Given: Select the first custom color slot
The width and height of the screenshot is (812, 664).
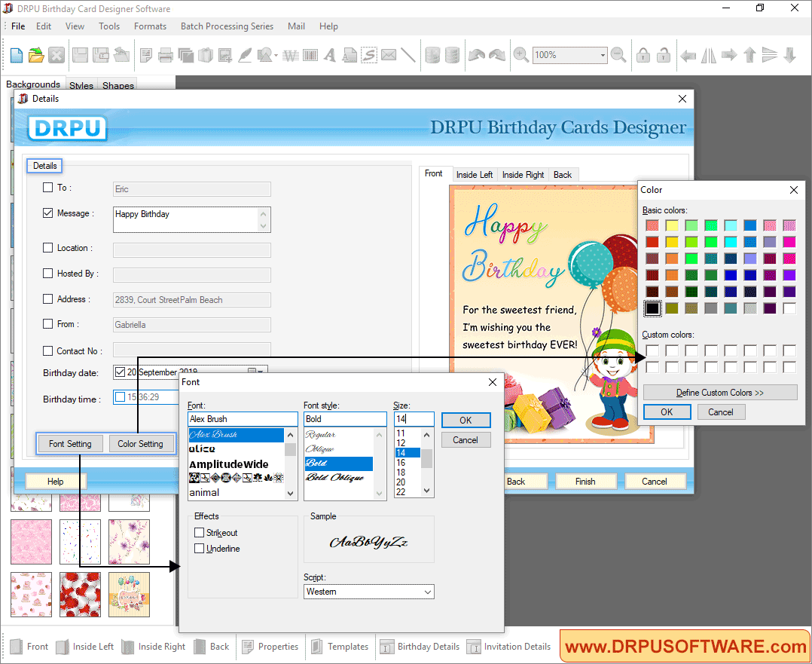Looking at the screenshot, I should click(652, 351).
